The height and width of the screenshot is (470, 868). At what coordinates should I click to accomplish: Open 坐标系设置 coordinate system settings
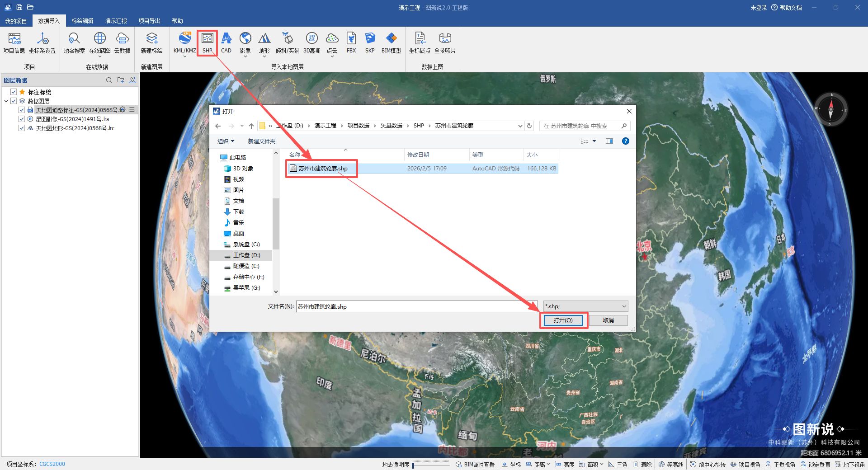click(x=42, y=43)
